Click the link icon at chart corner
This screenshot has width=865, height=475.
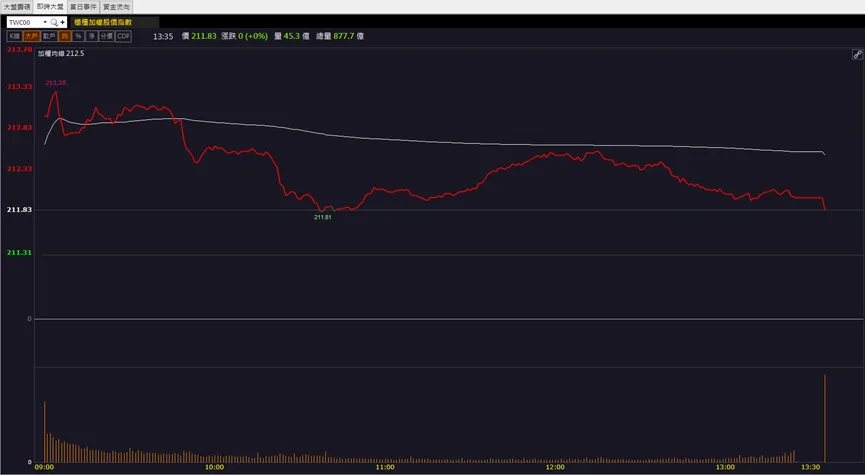tap(857, 54)
